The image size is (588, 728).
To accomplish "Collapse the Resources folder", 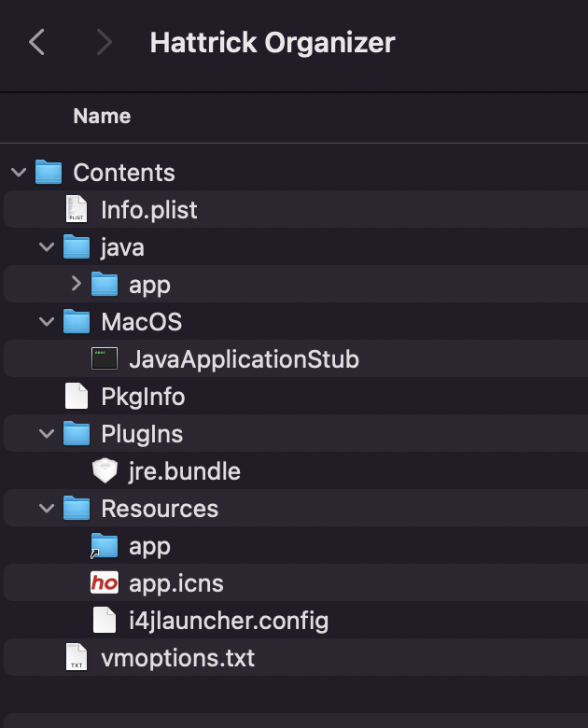I will coord(47,509).
